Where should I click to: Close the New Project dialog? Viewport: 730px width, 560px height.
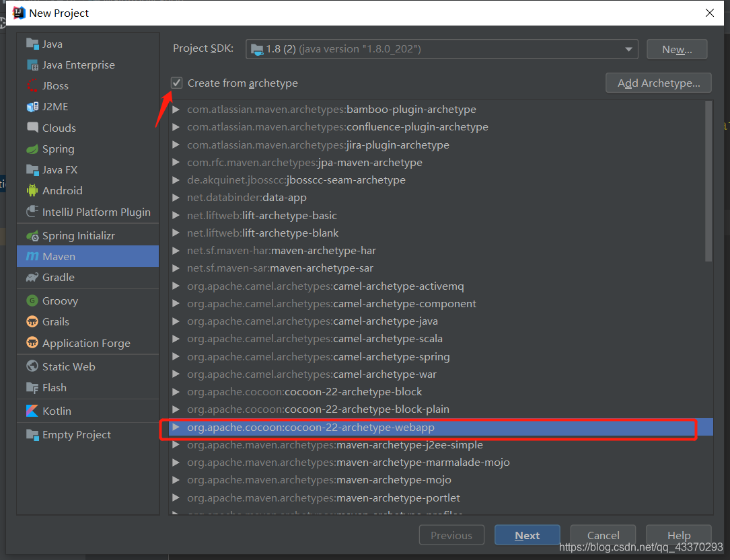pyautogui.click(x=710, y=13)
